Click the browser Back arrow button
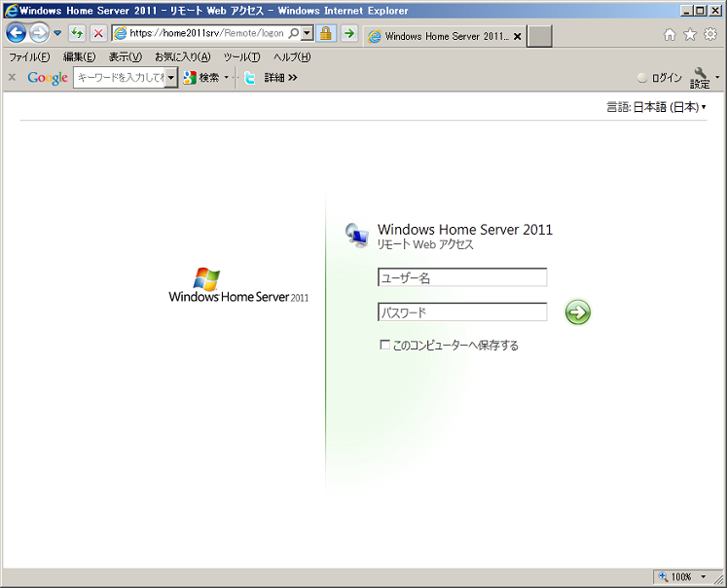727x588 pixels. point(16,33)
